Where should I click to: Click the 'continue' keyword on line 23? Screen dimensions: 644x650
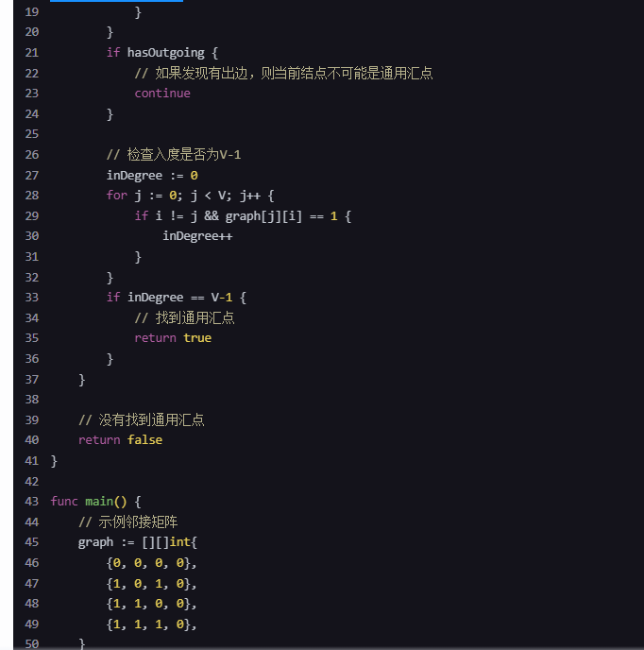(x=162, y=94)
